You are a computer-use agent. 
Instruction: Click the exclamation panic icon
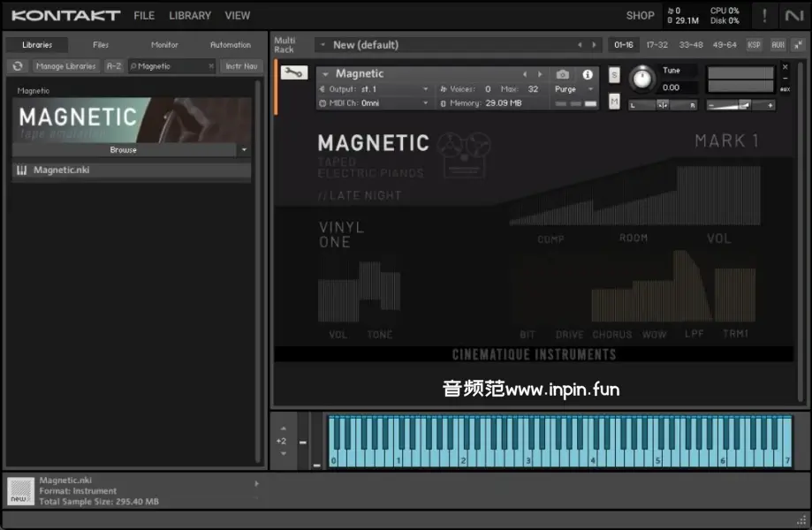click(x=764, y=15)
